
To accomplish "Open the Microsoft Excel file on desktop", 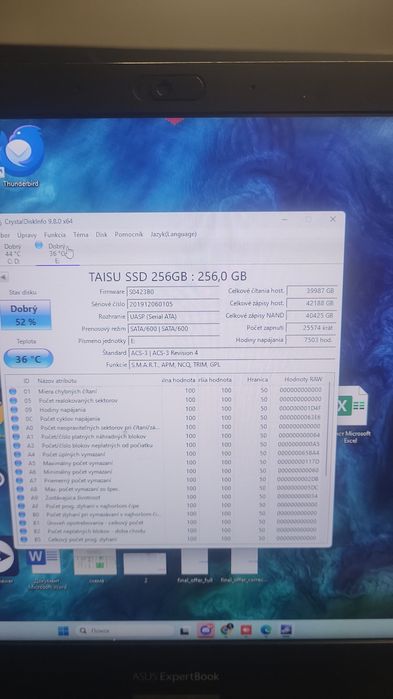I will tap(352, 415).
